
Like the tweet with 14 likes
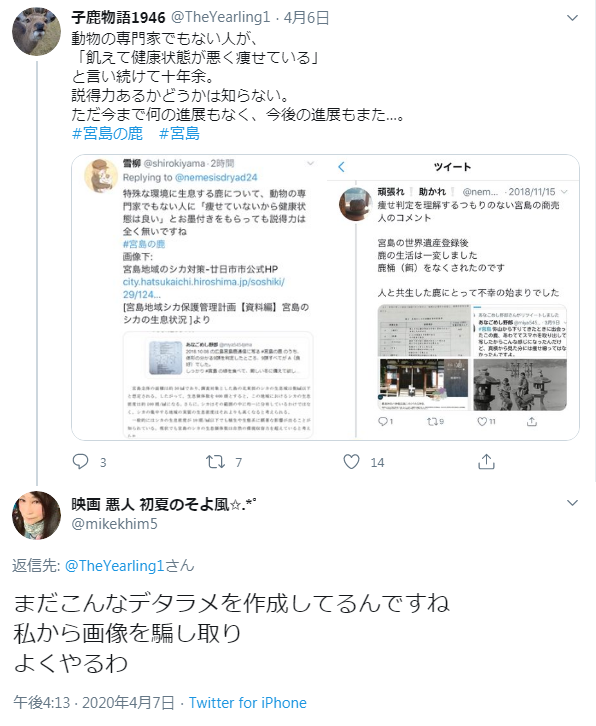[351, 462]
